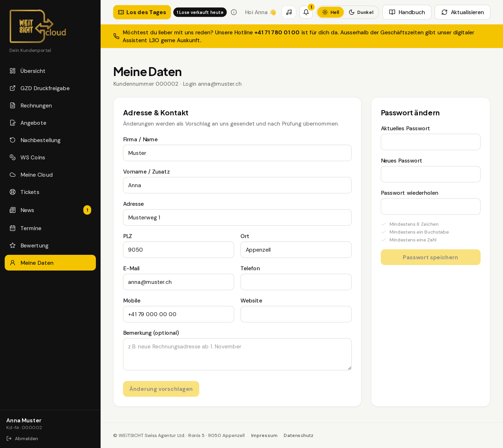Open the notification bell
Viewport: 503px width, 448px height.
pos(306,12)
